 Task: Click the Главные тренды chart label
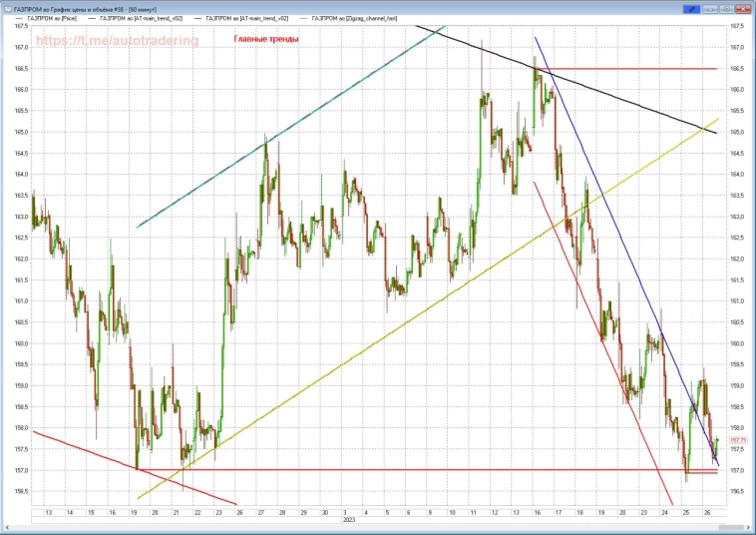(265, 40)
